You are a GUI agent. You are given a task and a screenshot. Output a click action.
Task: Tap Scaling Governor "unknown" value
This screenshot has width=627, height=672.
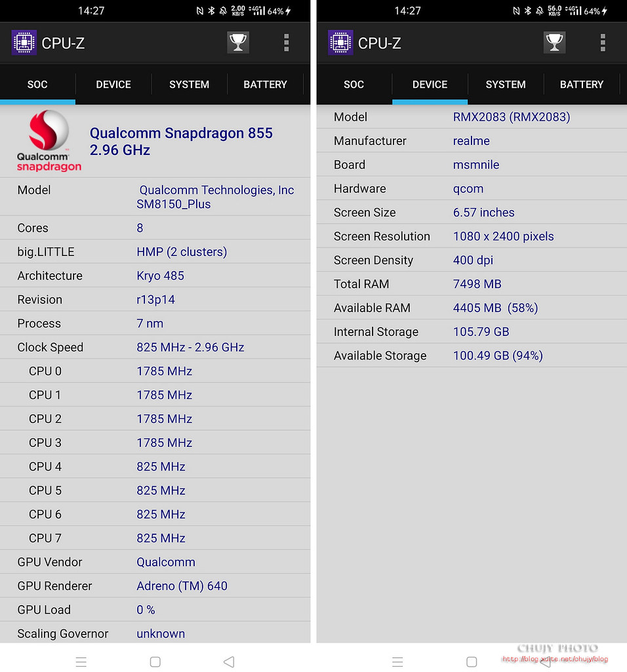[x=161, y=634]
